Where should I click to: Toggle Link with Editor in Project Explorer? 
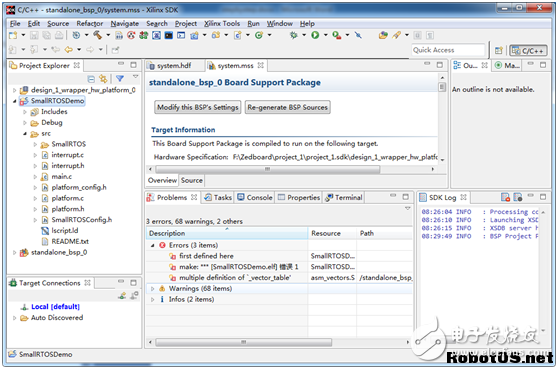click(x=103, y=79)
